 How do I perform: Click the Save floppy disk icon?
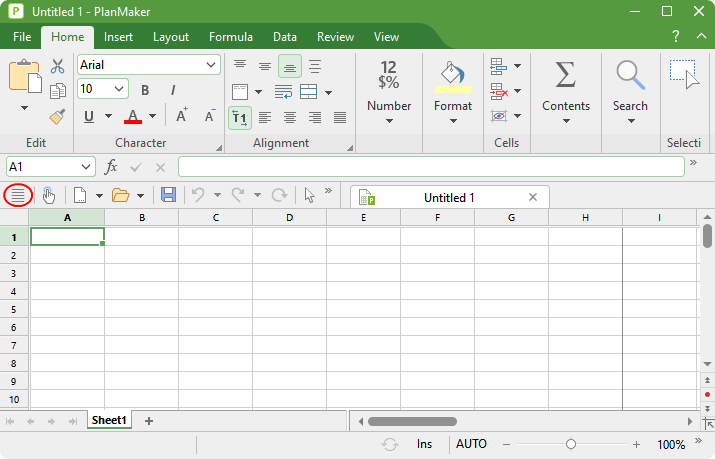point(168,195)
